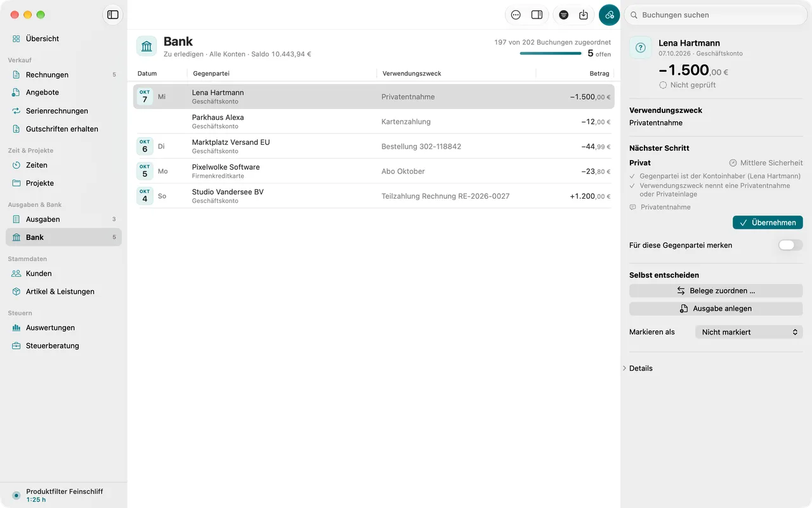
Task: Click the question mark transaction icon
Action: click(640, 48)
